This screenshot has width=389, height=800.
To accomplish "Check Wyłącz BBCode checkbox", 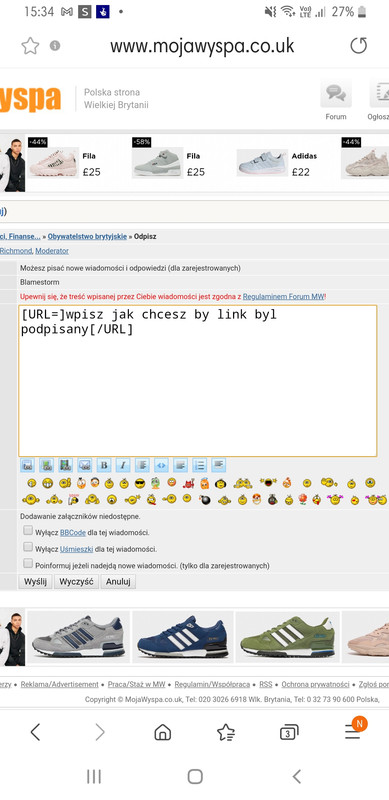I will (x=28, y=531).
